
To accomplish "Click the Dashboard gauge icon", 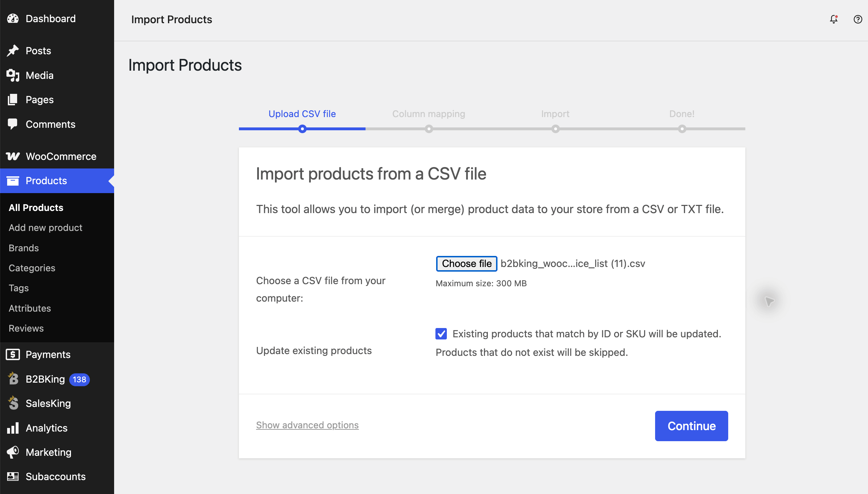I will [x=13, y=19].
